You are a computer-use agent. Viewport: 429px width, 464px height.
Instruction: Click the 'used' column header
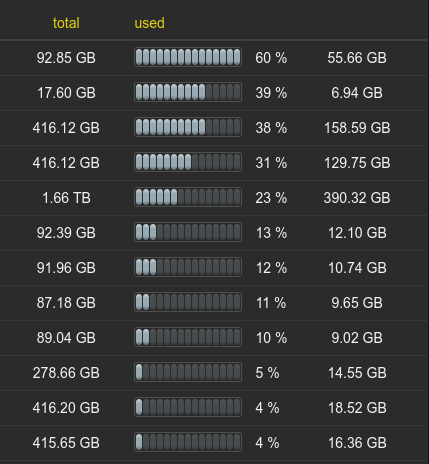click(149, 23)
